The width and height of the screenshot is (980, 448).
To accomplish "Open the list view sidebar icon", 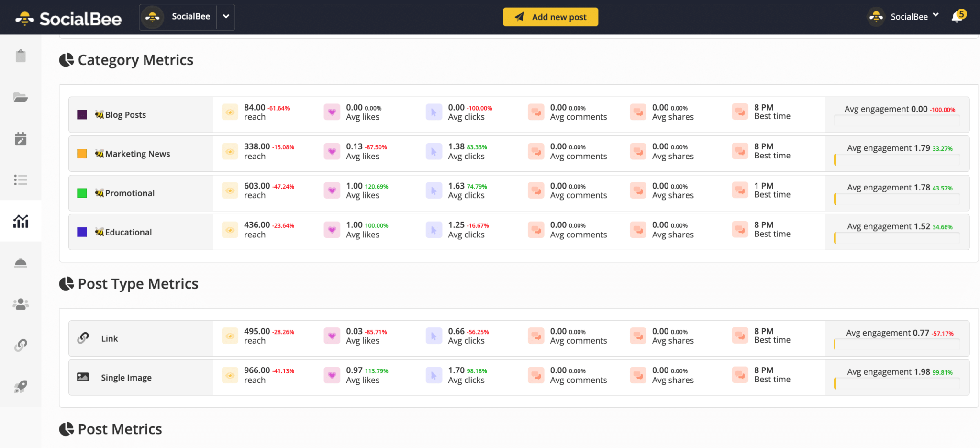I will click(x=21, y=180).
